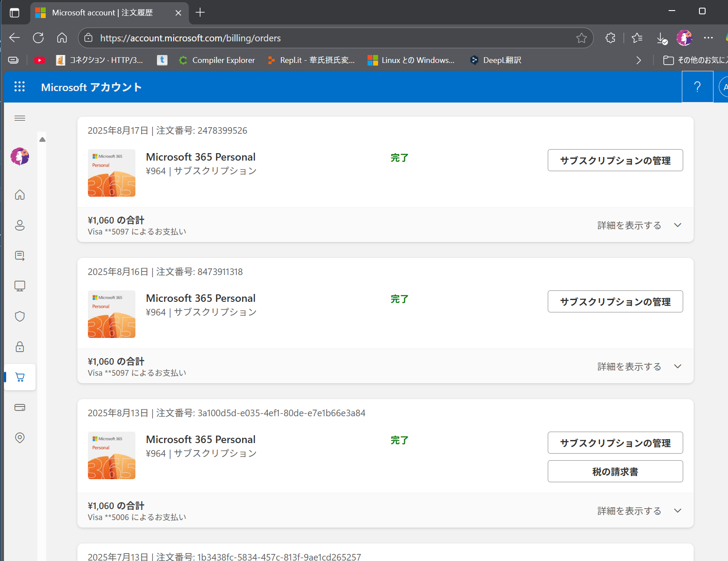Expand details for the August 13 order
The width and height of the screenshot is (728, 561).
coord(639,511)
